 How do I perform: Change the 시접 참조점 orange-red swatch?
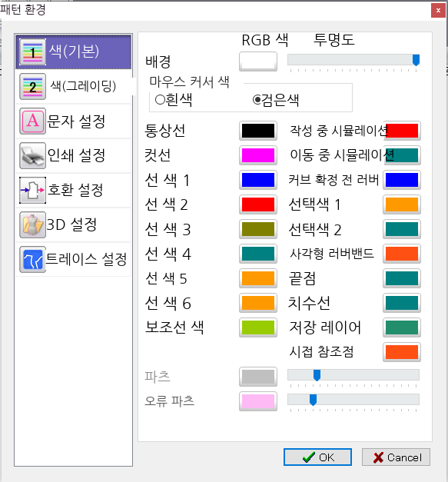tap(402, 352)
